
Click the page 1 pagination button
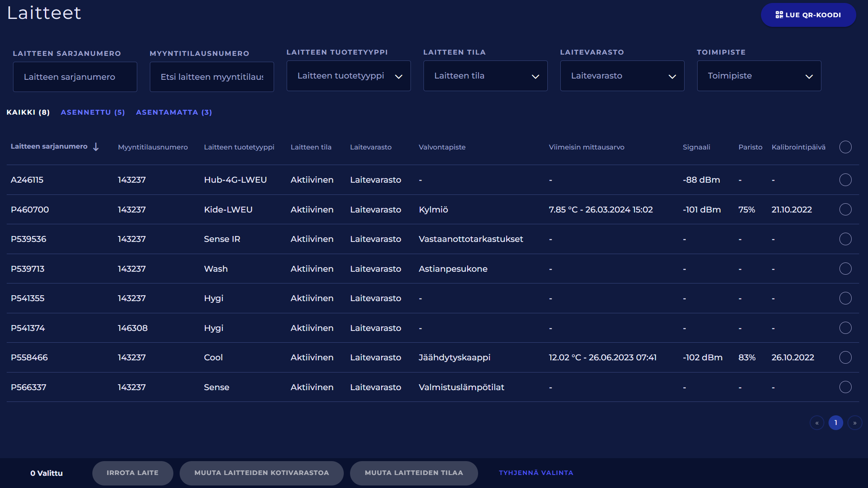click(x=836, y=423)
